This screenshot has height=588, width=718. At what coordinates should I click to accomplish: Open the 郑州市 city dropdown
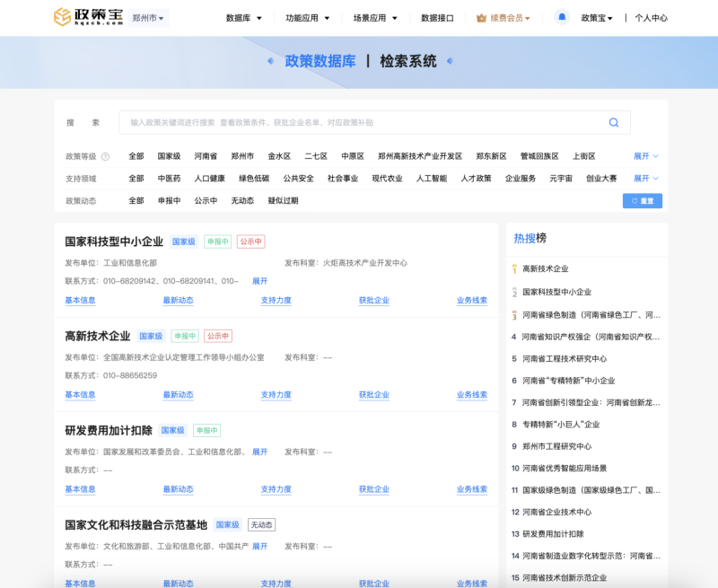coord(147,18)
